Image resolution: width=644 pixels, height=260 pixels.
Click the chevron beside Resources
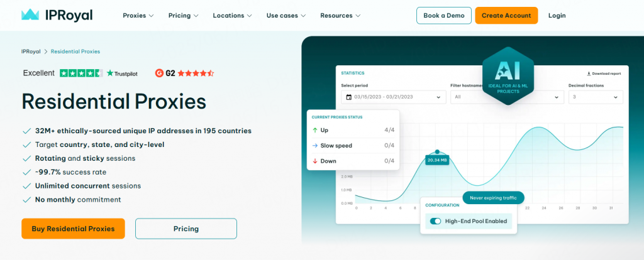click(x=358, y=16)
